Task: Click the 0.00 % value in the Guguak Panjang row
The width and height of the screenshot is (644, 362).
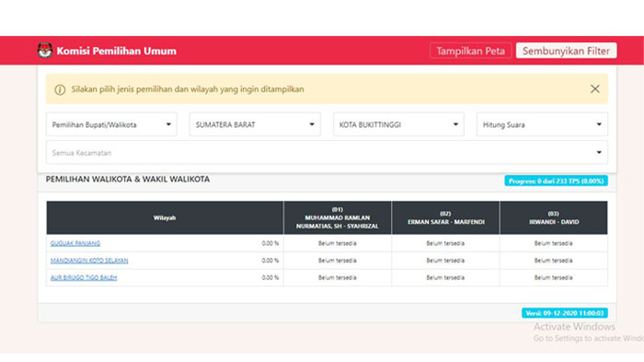Action: 270,243
